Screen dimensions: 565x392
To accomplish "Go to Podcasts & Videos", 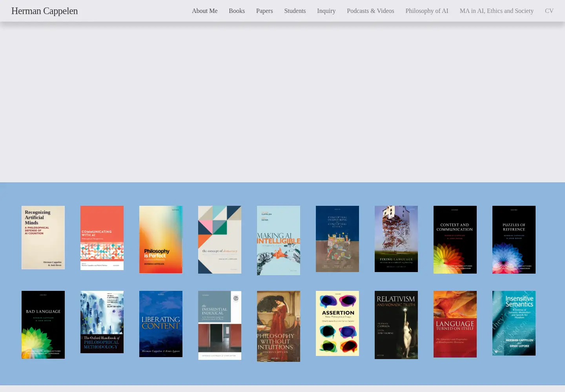I will 370,11.
